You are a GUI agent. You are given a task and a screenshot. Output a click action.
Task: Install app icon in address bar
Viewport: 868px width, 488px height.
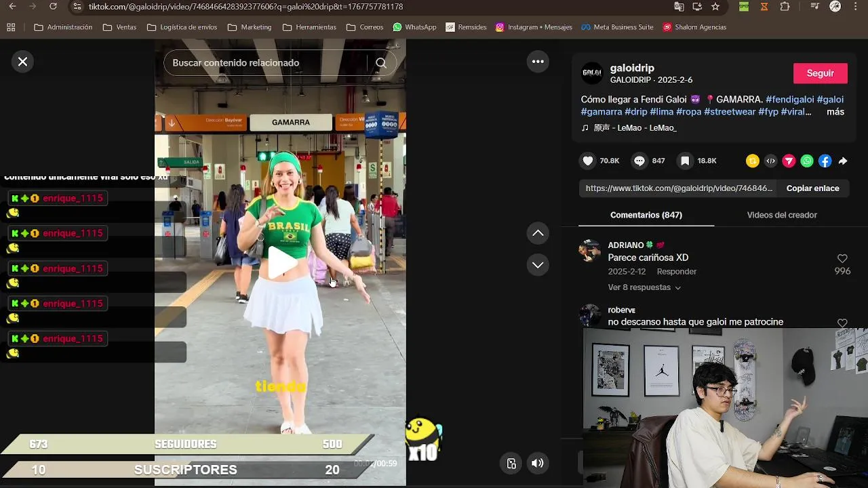697,7
